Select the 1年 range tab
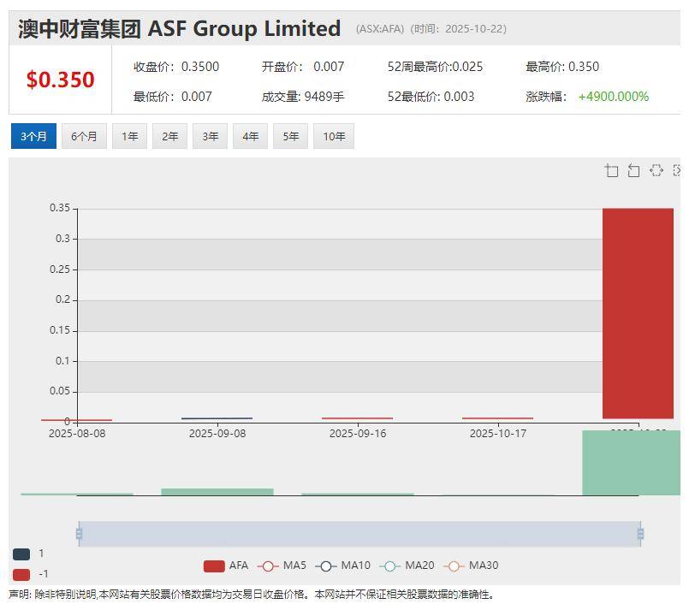 click(129, 136)
